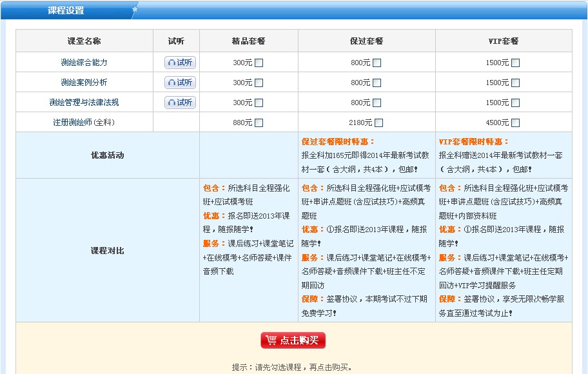588x374 pixels.
Task: Tick the 1500元 VIP checkbox for 测绘案例分析
Action: click(x=516, y=83)
